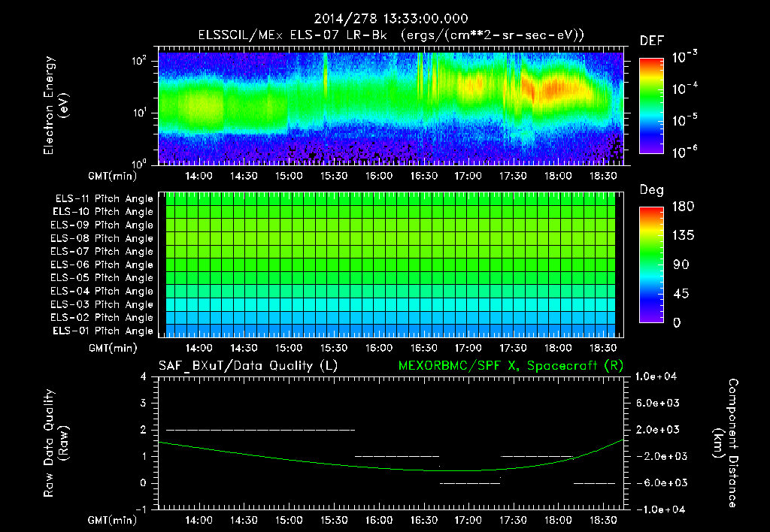Viewport: 770px width, 532px height.
Task: Select the 2.0e+03 distance tick label
Action: pos(657,429)
